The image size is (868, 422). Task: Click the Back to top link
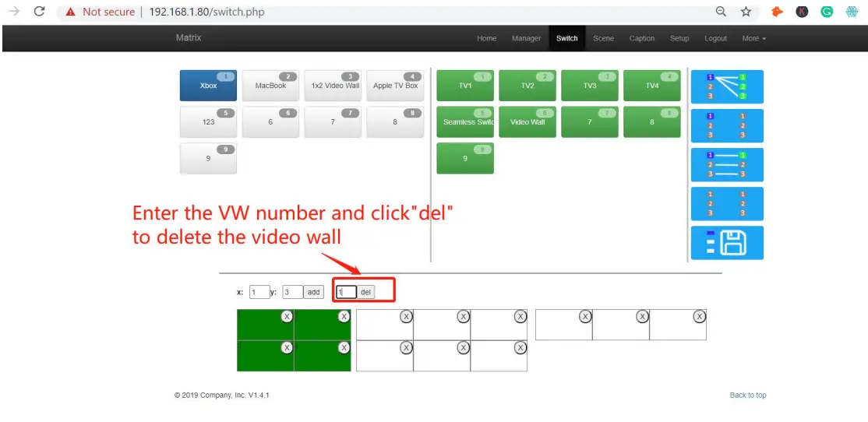tap(748, 395)
